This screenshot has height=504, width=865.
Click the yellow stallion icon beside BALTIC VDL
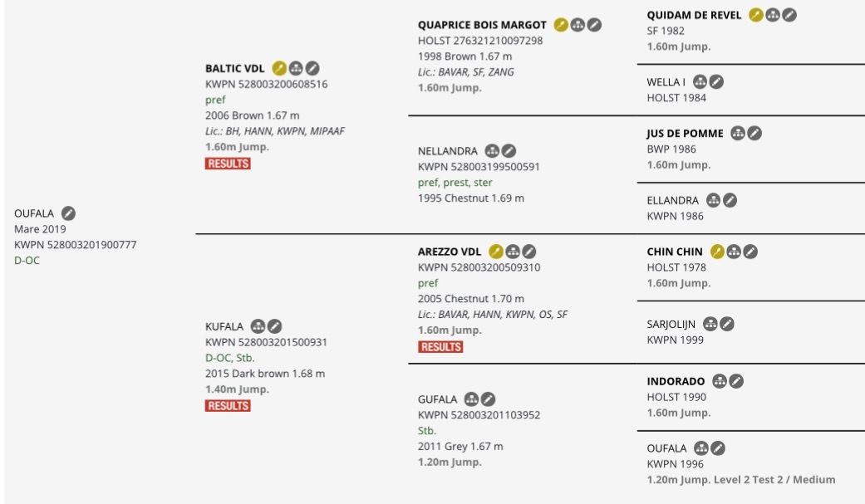[279, 68]
